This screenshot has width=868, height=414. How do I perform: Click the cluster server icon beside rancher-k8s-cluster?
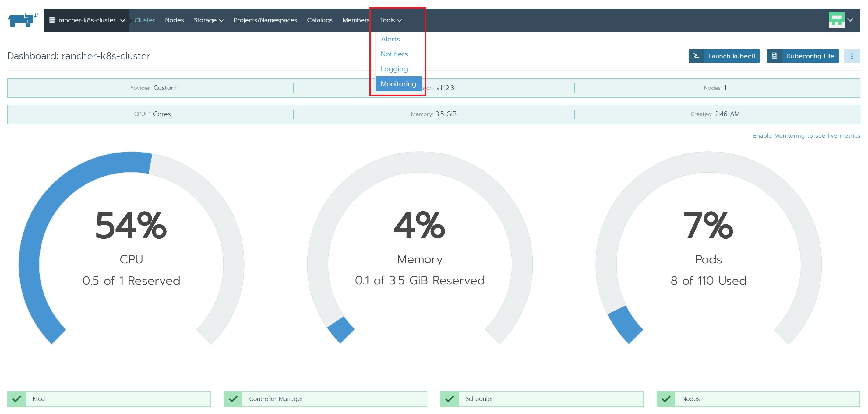pos(52,20)
